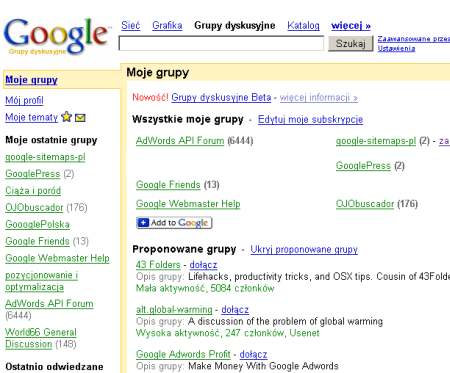Click the star icon beside Moje tematy
The image size is (450, 373).
tap(67, 117)
